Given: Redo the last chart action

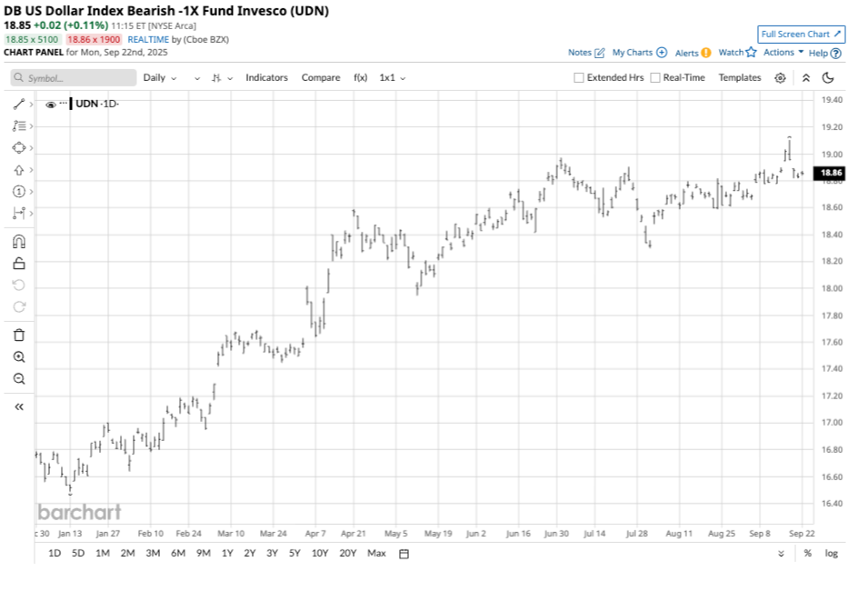Looking at the screenshot, I should pyautogui.click(x=19, y=306).
